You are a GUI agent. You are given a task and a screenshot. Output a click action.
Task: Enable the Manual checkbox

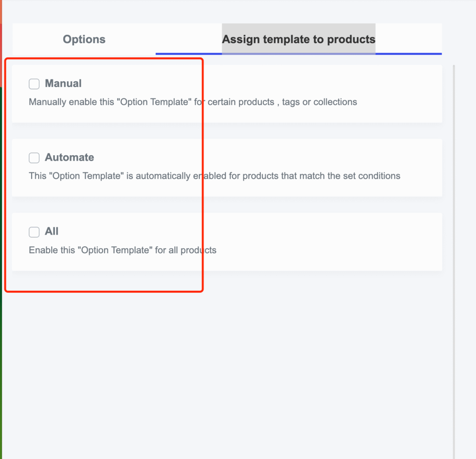pyautogui.click(x=34, y=84)
